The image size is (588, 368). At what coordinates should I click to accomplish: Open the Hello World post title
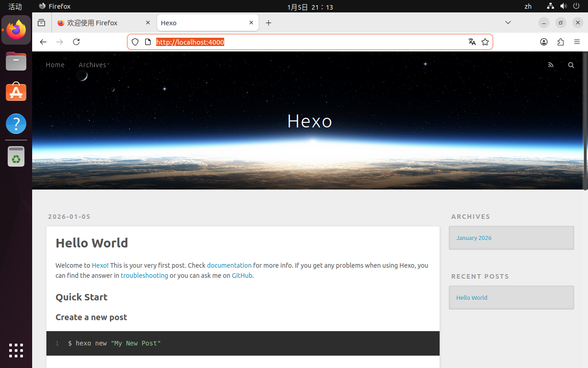92,243
